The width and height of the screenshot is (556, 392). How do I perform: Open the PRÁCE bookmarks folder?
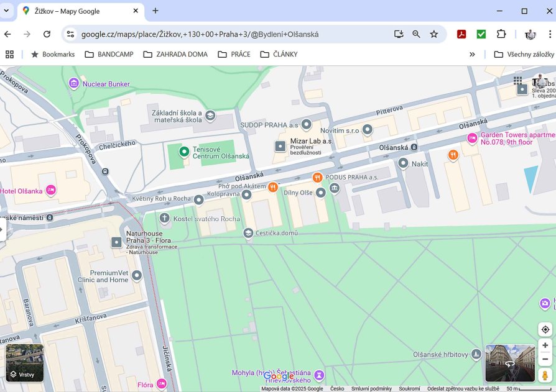(x=234, y=54)
